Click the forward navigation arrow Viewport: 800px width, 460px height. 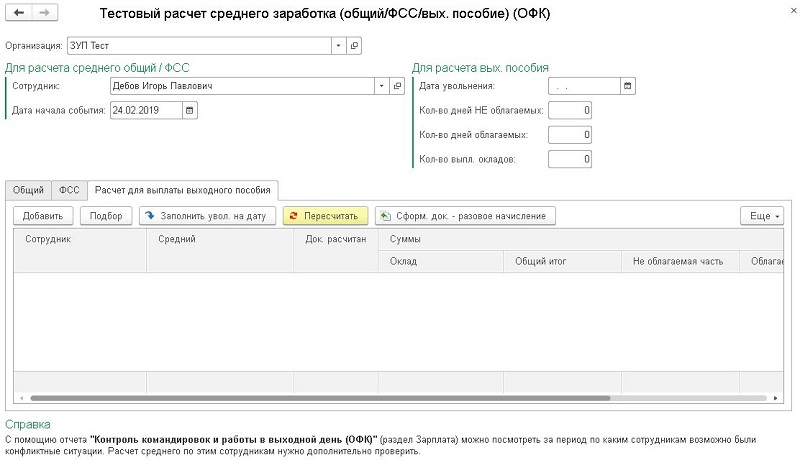(44, 15)
